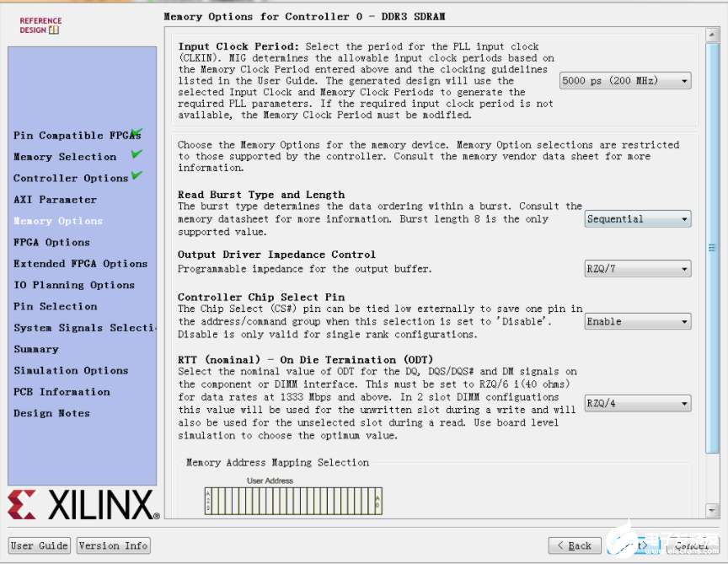The image size is (728, 564).
Task: Click the Controller Chip Select Pin heading
Action: (x=261, y=297)
